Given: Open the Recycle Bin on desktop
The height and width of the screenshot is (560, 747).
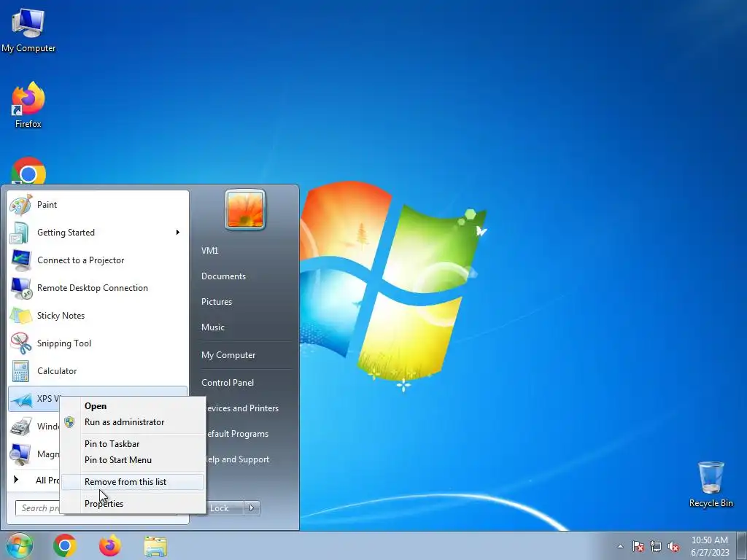Looking at the screenshot, I should 711,484.
